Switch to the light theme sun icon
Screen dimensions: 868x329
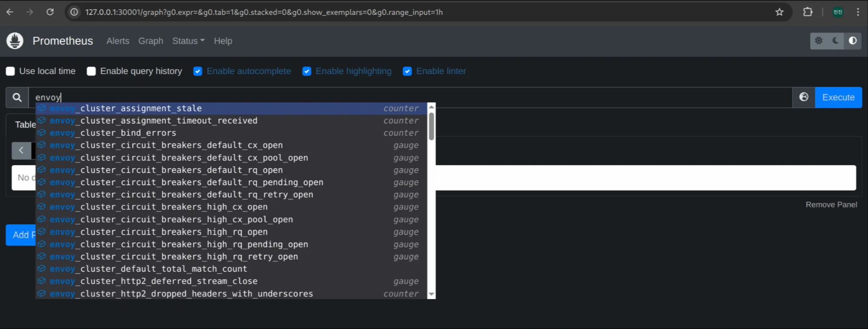click(818, 41)
